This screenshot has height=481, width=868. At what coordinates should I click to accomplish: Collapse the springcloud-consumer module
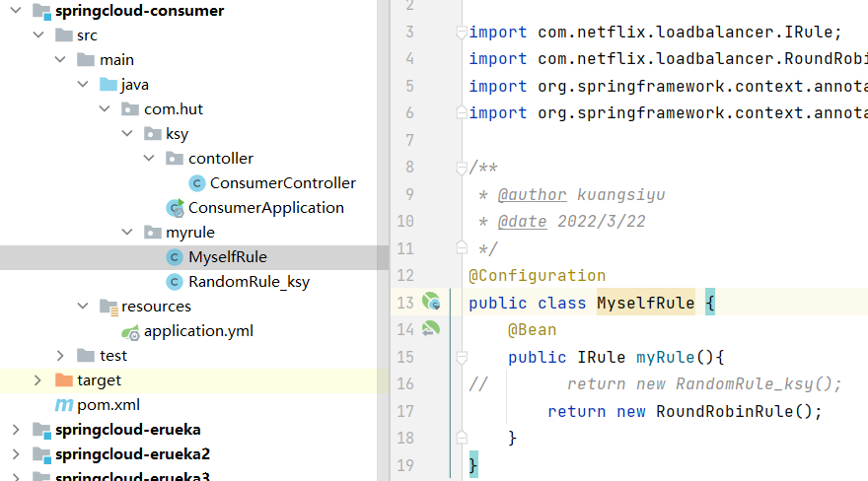[x=16, y=10]
